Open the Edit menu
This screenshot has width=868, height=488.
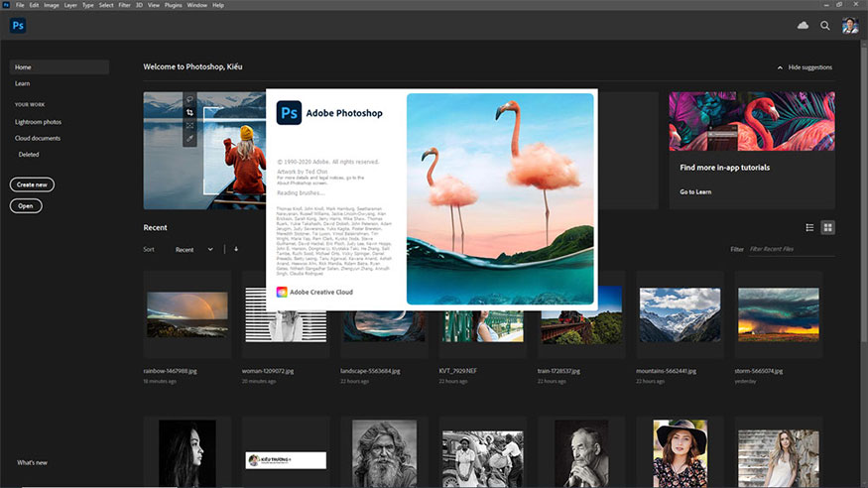click(35, 5)
